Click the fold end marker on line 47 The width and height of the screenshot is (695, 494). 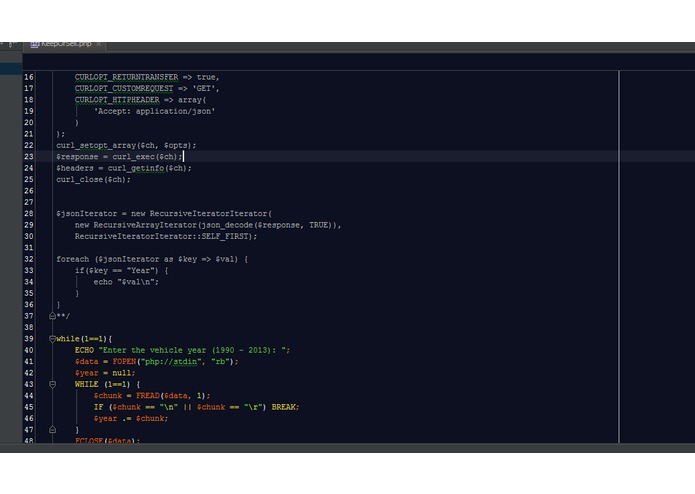52,430
